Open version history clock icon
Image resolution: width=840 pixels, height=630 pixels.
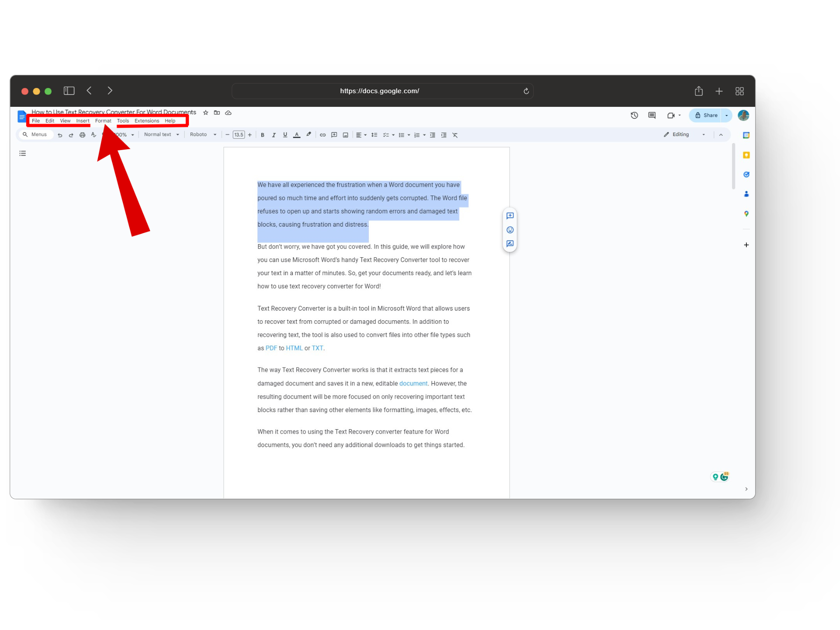[634, 115]
